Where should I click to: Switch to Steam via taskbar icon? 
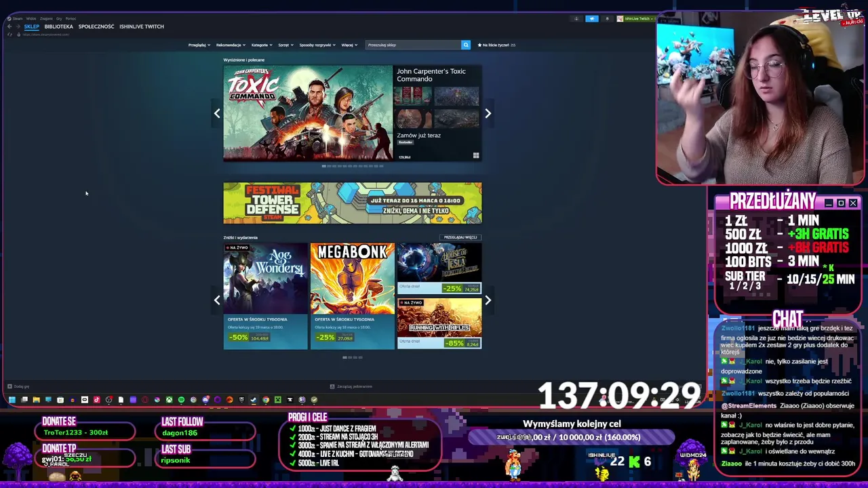(x=253, y=400)
